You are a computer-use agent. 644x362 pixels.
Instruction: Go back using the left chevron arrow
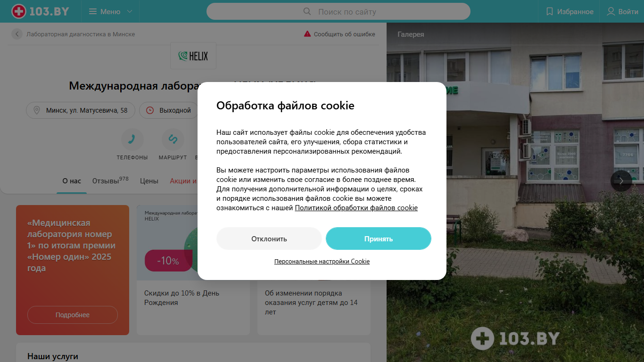17,34
